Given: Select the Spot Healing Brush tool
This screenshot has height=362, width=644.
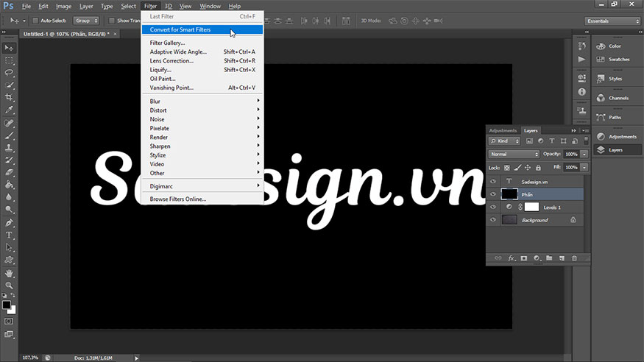Looking at the screenshot, I should pos(9,123).
